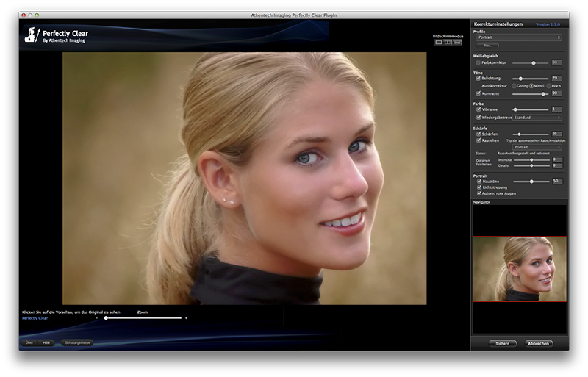Viewport: 588px width, 377px height.
Task: Click the zoom-in plus icon
Action: tap(187, 318)
